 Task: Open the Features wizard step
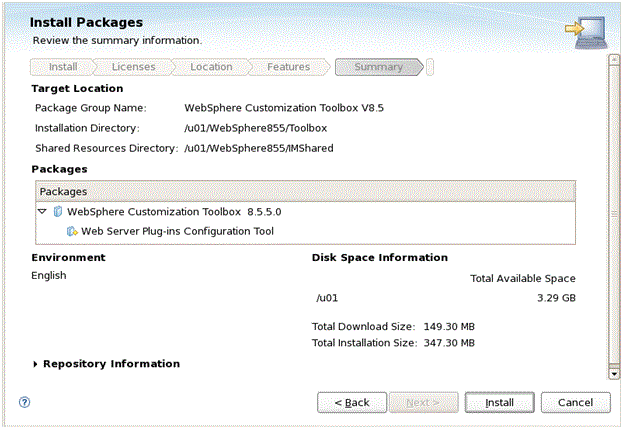coord(288,67)
